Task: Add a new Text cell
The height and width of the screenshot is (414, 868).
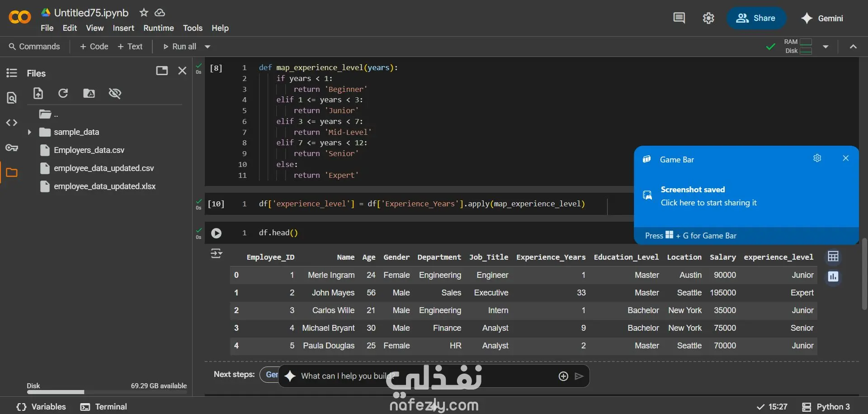Action: click(x=130, y=47)
